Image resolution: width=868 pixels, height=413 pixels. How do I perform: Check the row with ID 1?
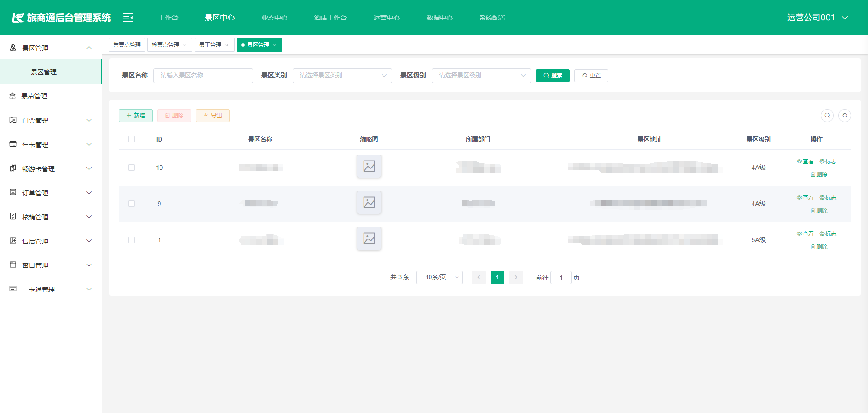pyautogui.click(x=132, y=240)
